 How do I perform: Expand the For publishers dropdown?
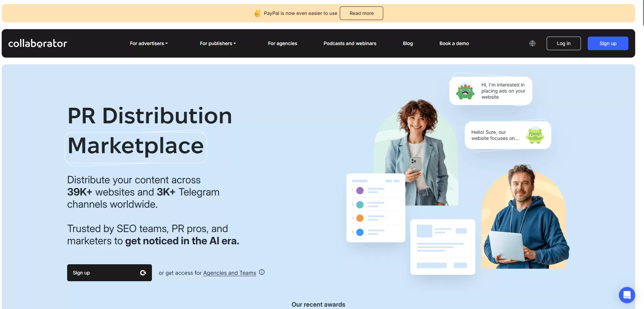click(218, 43)
